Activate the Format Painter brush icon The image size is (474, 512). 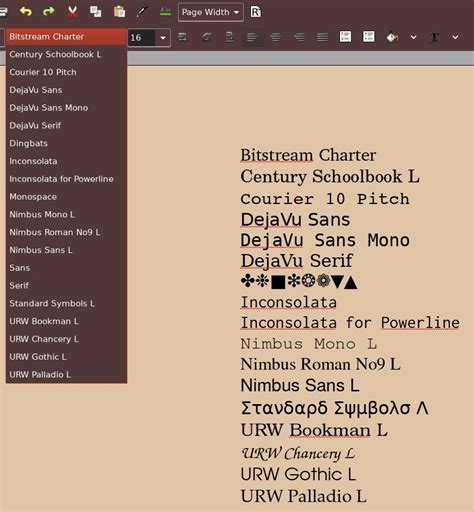coord(142,12)
